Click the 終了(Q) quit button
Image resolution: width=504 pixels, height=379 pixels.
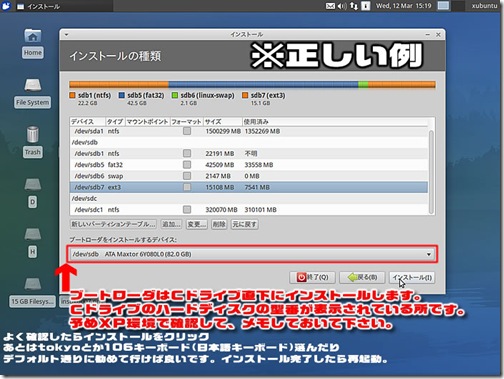tap(312, 277)
